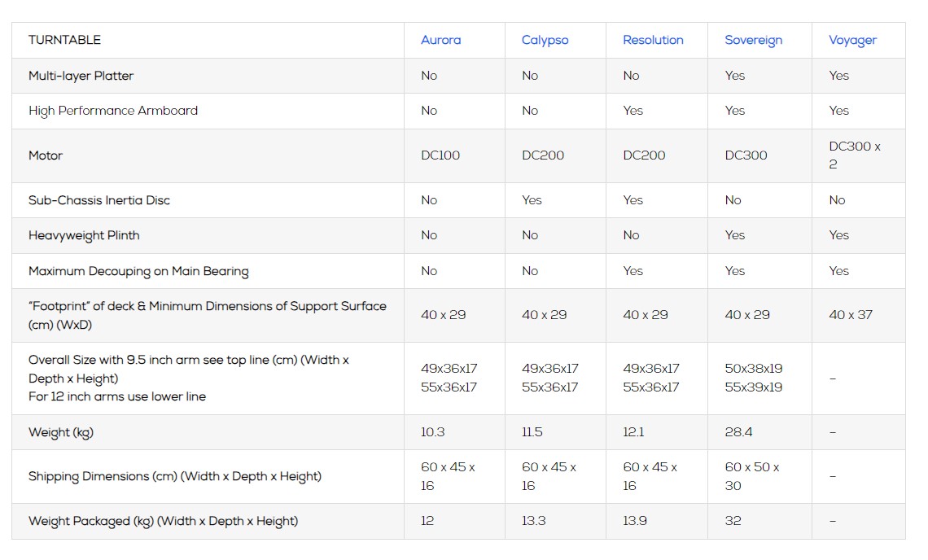
Task: Select the 'Motor' row label
Action: click(x=46, y=155)
